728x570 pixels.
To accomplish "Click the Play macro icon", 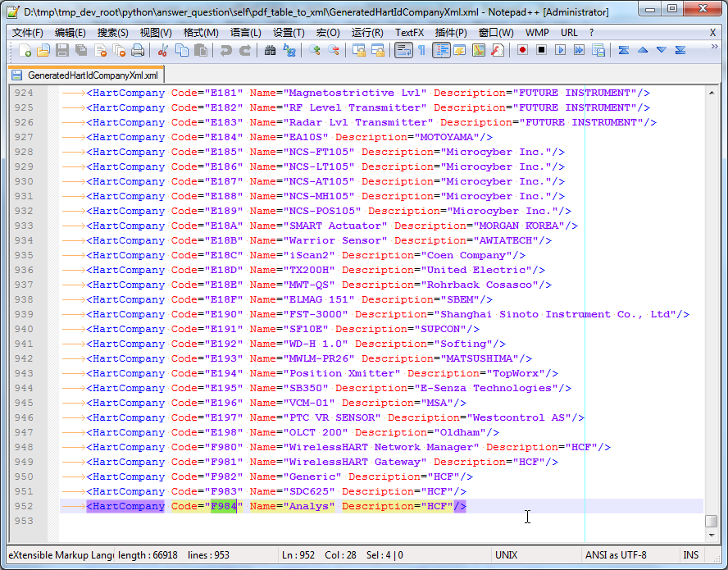I will (560, 50).
